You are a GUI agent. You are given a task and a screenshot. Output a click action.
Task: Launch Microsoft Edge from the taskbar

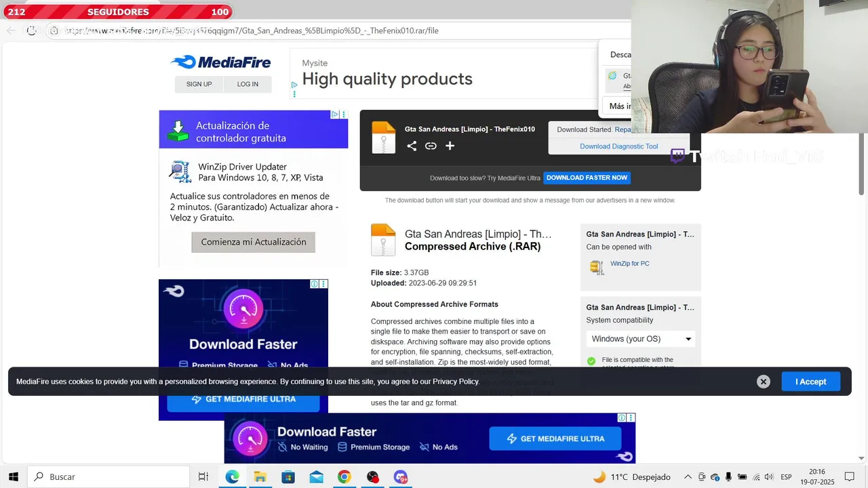click(232, 476)
